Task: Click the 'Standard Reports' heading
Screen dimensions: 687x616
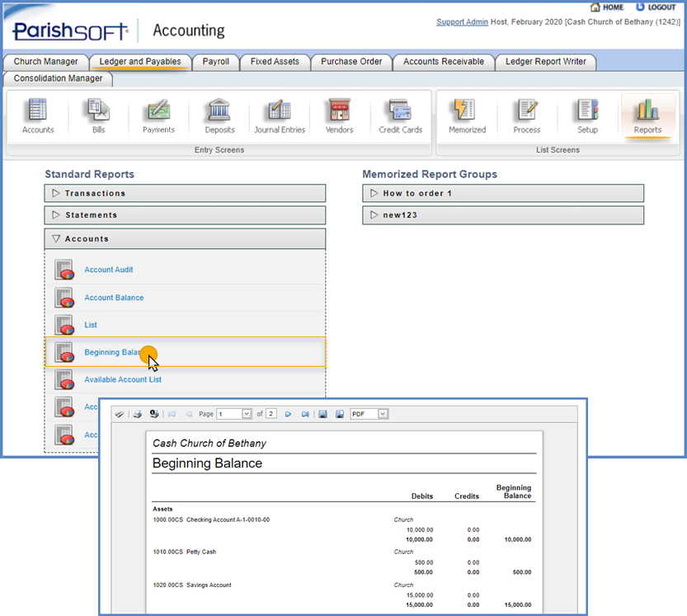Action: coord(89,174)
